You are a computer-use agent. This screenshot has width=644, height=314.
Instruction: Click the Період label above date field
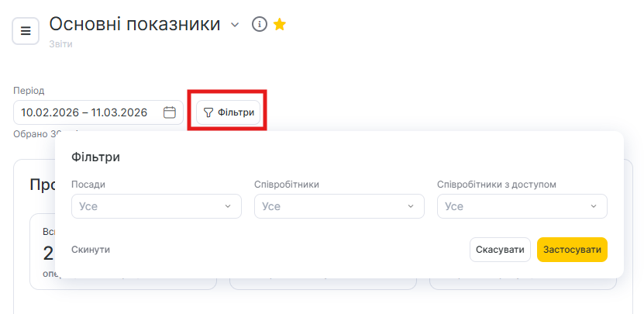[29, 91]
